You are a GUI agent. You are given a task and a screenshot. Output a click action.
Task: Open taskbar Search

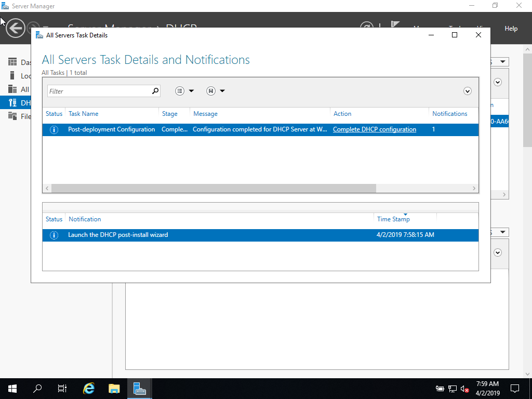pyautogui.click(x=37, y=389)
